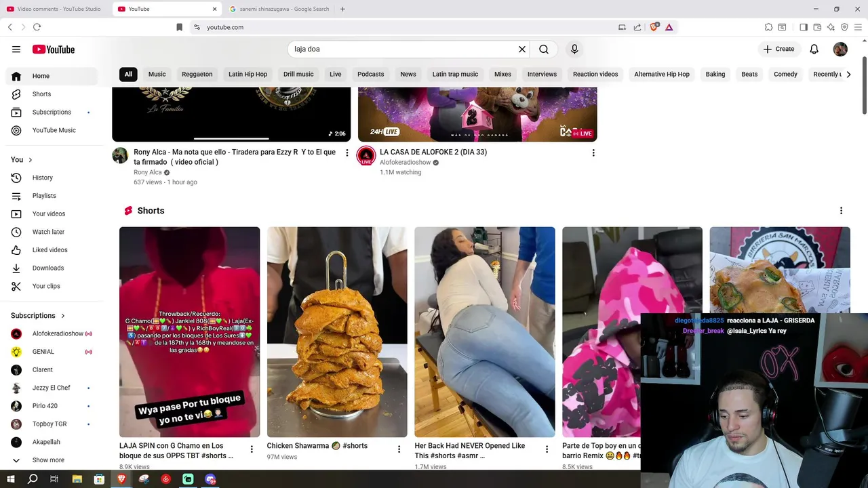Open the account avatar menu
This screenshot has width=868, height=488.
tap(840, 49)
